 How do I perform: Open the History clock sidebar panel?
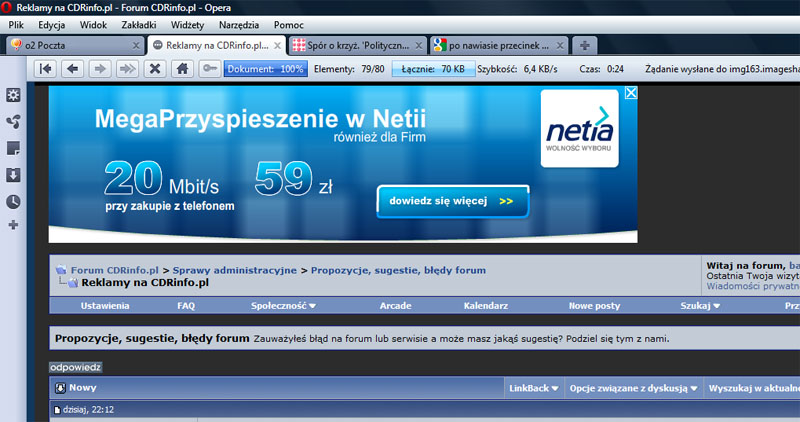[x=13, y=202]
